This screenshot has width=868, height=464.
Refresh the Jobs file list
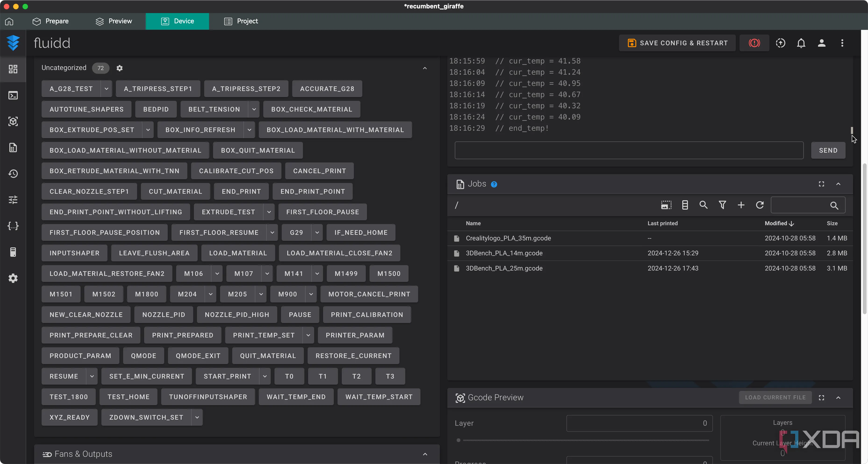tap(760, 205)
